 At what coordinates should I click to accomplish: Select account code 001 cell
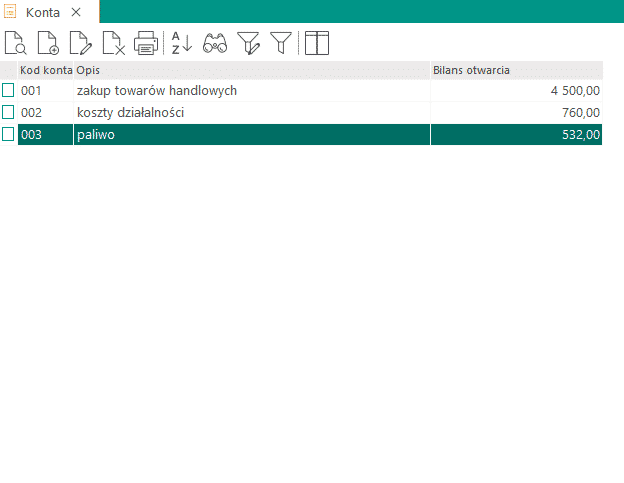pos(46,90)
